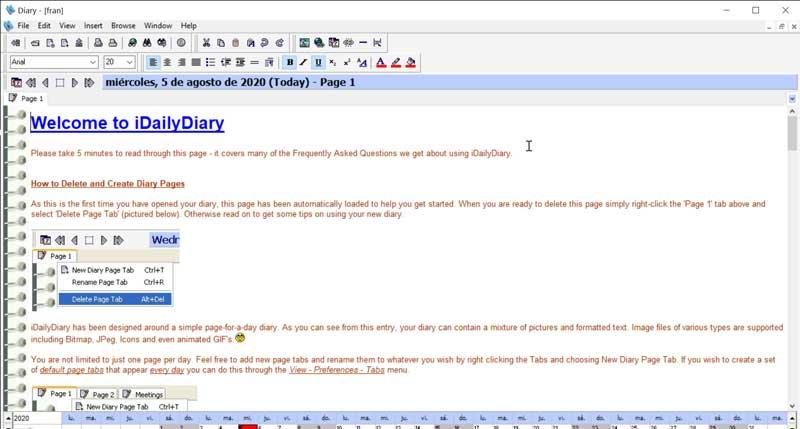The width and height of the screenshot is (800, 429).
Task: Open the Edit menu
Action: (44, 26)
